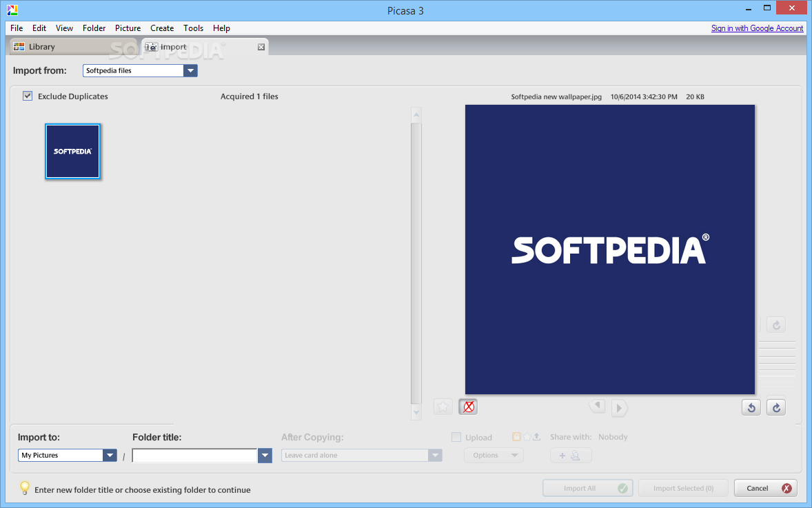The width and height of the screenshot is (812, 508).
Task: Click the faded rotate icon beside the preview
Action: coord(776,325)
